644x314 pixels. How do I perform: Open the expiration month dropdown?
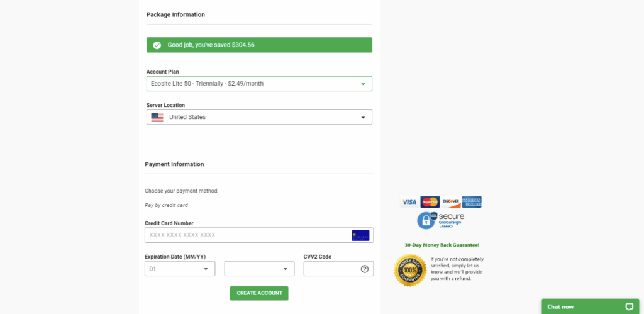point(180,269)
